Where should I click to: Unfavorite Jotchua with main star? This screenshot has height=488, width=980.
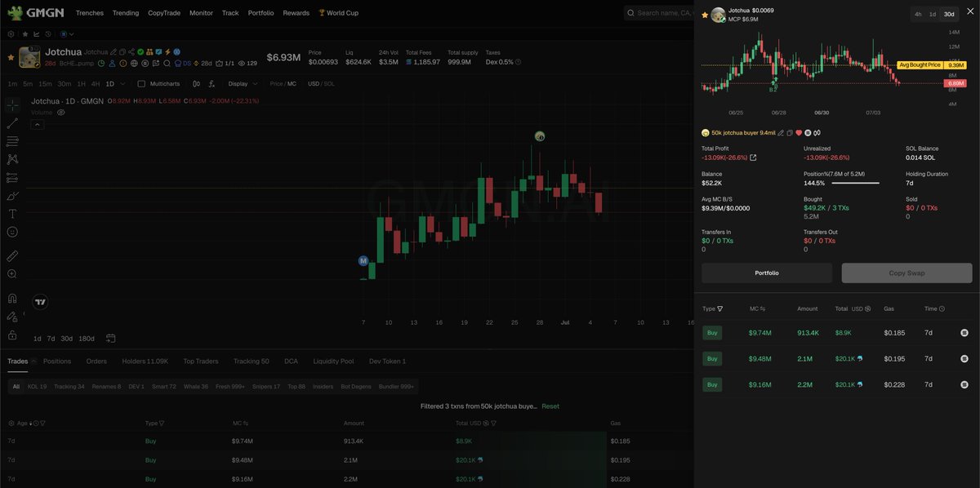pyautogui.click(x=11, y=57)
